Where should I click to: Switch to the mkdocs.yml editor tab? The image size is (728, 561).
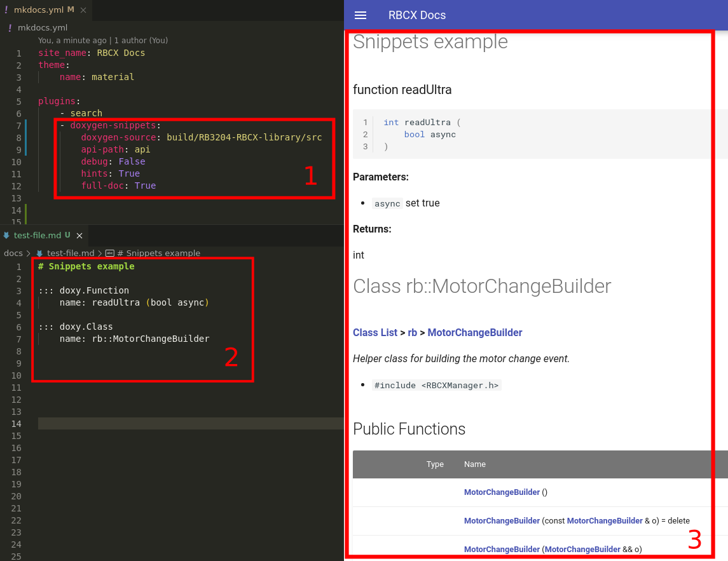(x=38, y=10)
